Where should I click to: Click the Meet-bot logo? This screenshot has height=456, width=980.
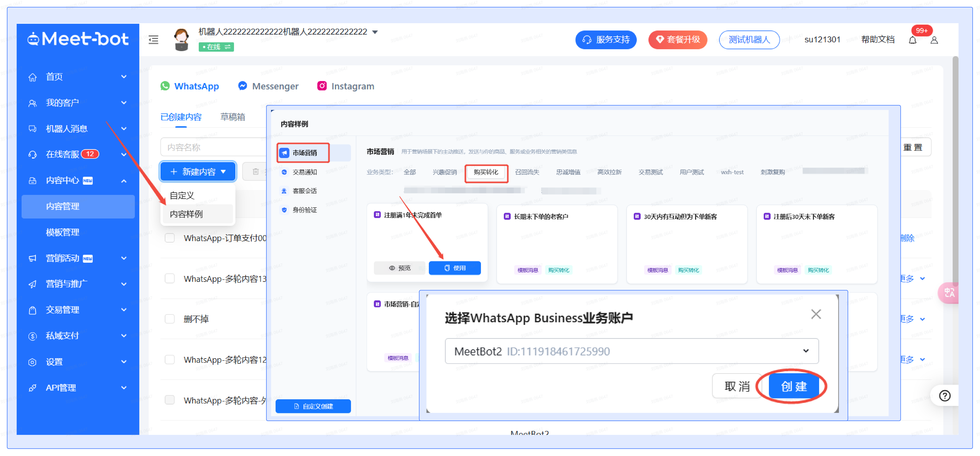tap(78, 39)
